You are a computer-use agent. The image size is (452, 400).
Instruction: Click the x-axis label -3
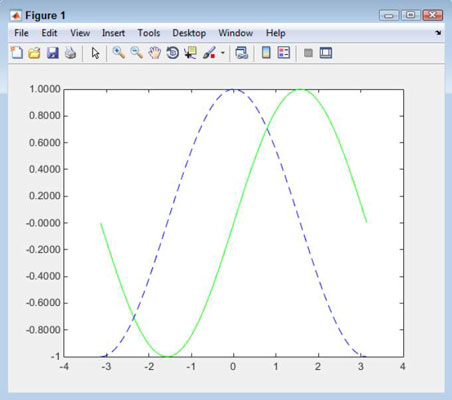pyautogui.click(x=106, y=367)
